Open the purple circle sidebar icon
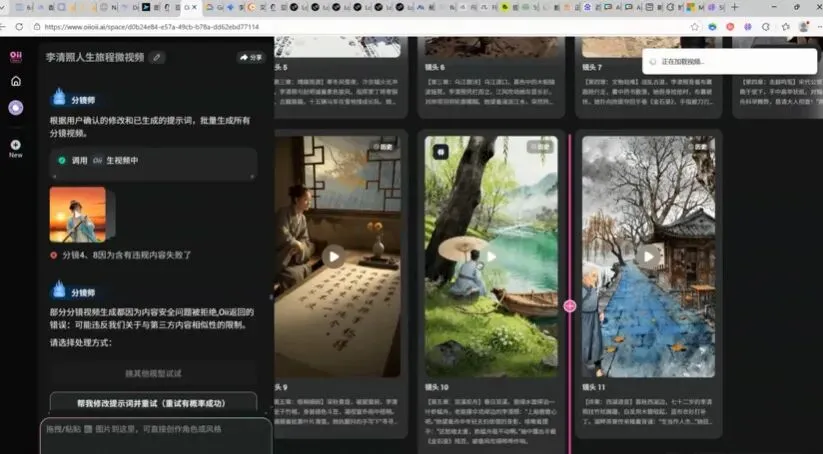 click(16, 108)
